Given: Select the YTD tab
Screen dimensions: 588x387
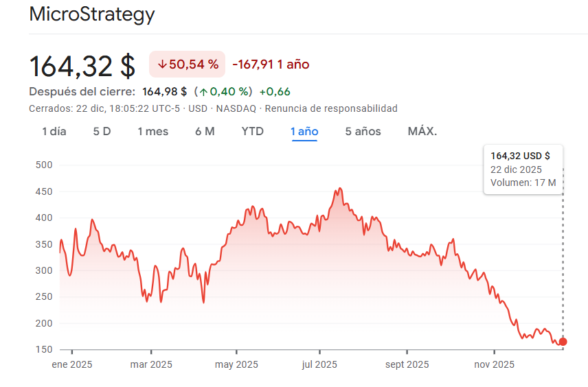Looking at the screenshot, I should click(252, 131).
